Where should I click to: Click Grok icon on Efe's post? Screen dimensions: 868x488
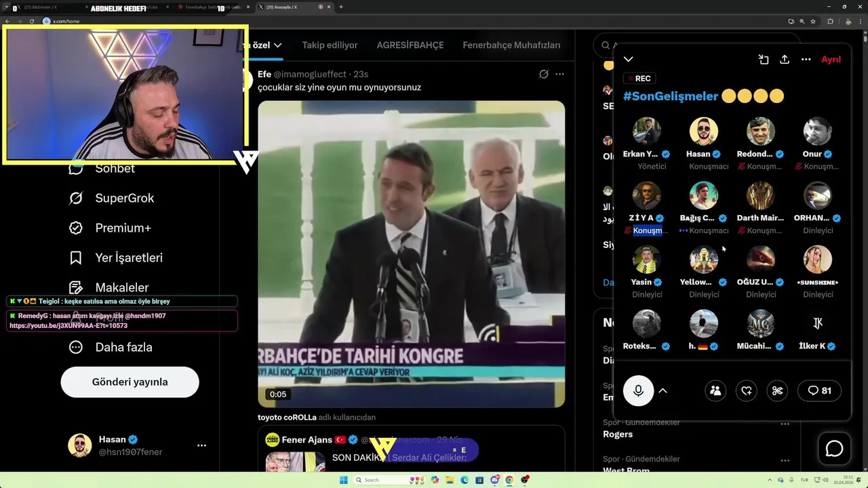(543, 74)
